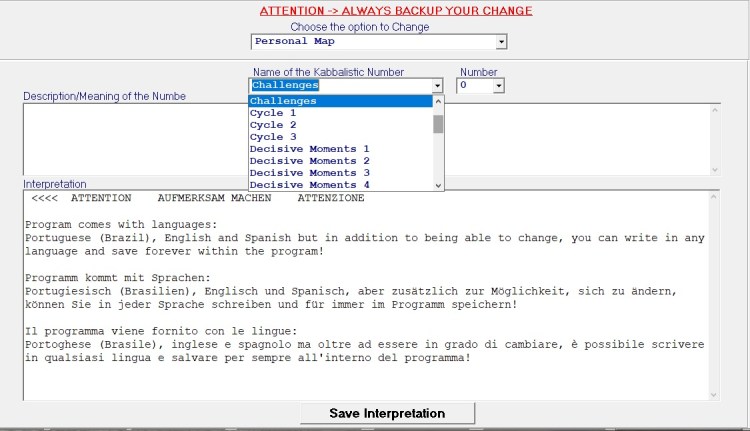
Task: Select Challenges in the dropdown list
Action: 340,101
